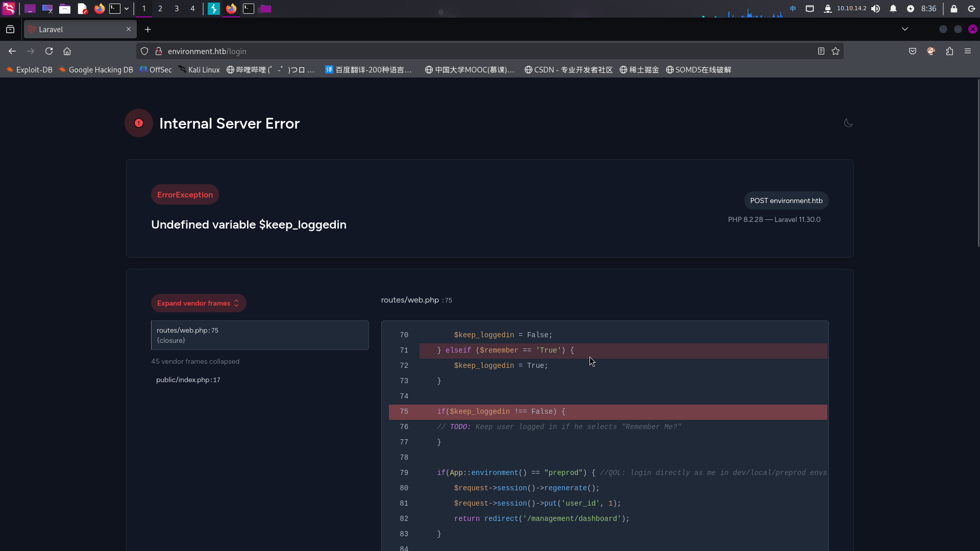Launch file manager from panel
Screen dimensions: 980x551
(65, 9)
